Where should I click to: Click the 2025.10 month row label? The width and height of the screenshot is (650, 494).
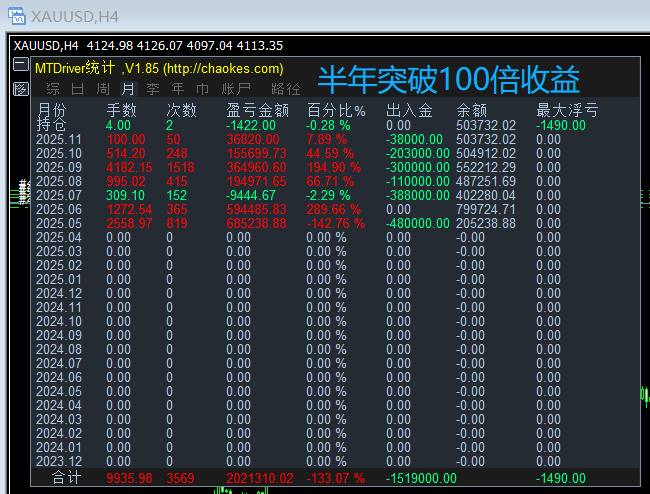tap(59, 153)
